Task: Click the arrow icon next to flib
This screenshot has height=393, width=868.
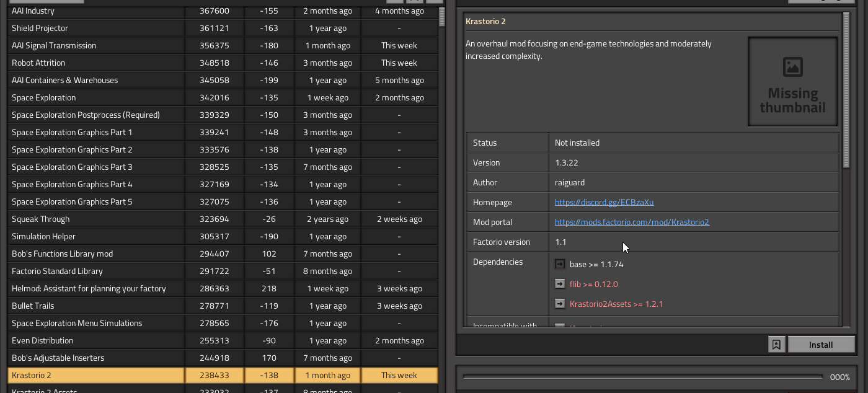Action: point(559,284)
